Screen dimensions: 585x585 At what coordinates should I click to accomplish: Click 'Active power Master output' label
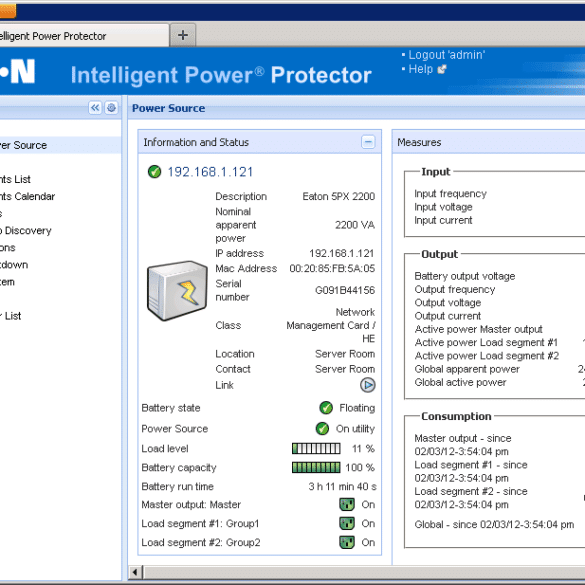(478, 329)
